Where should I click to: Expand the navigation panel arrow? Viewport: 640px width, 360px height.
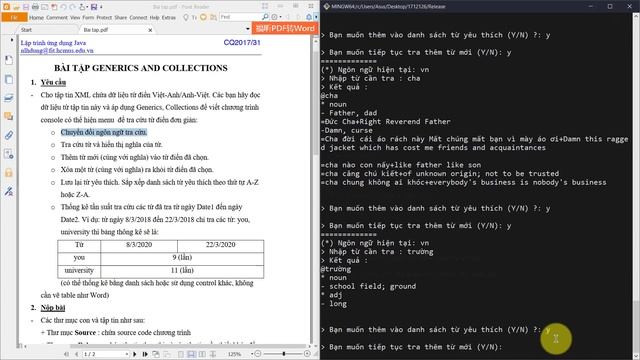(11, 40)
